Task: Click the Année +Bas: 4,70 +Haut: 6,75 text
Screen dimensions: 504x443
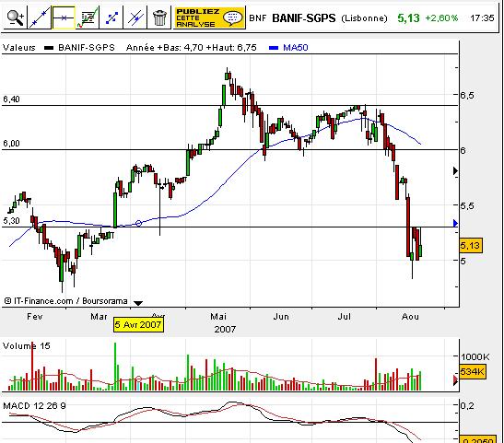Action: click(x=192, y=48)
